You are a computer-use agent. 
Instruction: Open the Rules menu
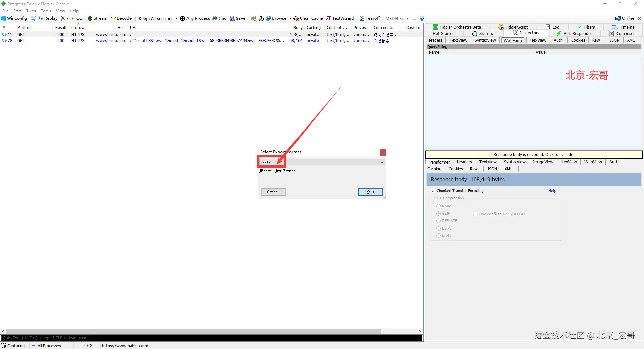(x=31, y=11)
